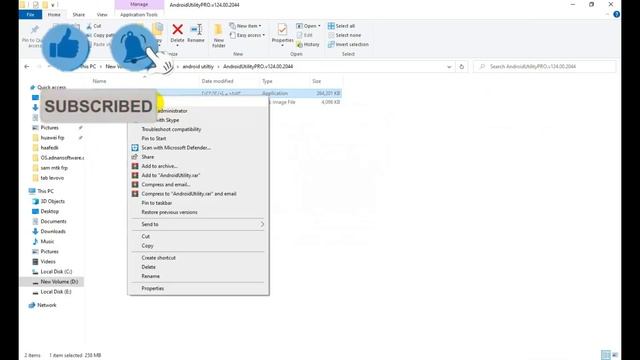The width and height of the screenshot is (640, 360).
Task: Open Videos under This PC
Action: pyautogui.click(x=48, y=262)
